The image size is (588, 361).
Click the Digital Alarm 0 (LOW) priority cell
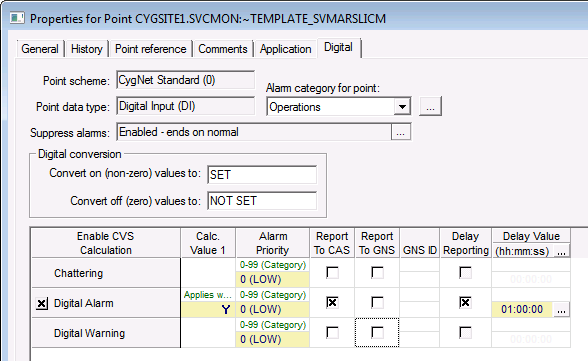click(x=273, y=310)
